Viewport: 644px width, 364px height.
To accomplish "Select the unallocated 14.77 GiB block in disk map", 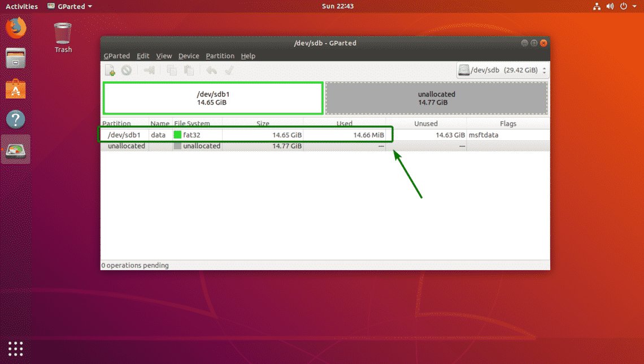I will (x=437, y=98).
